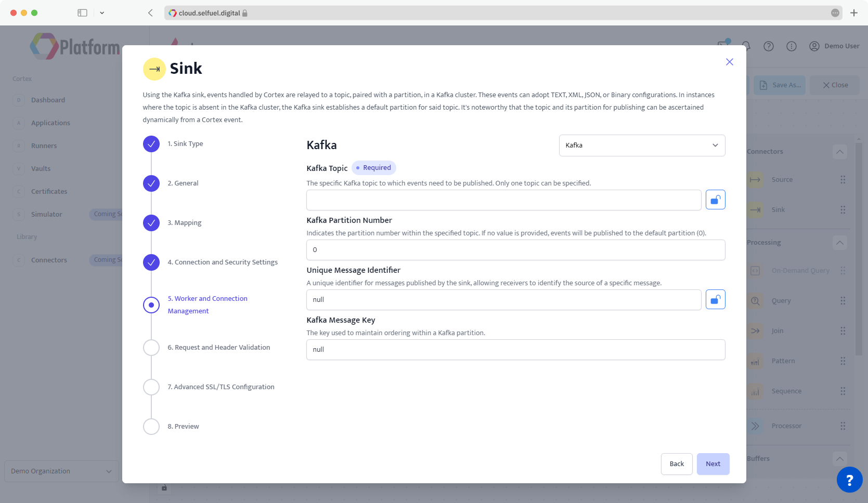Toggle the browser sidebar icon
868x503 pixels.
tap(82, 13)
